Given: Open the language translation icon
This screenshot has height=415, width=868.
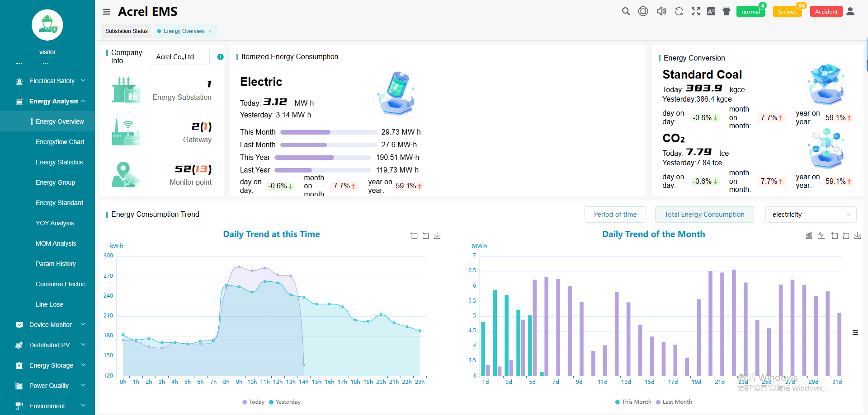Looking at the screenshot, I should [x=711, y=11].
